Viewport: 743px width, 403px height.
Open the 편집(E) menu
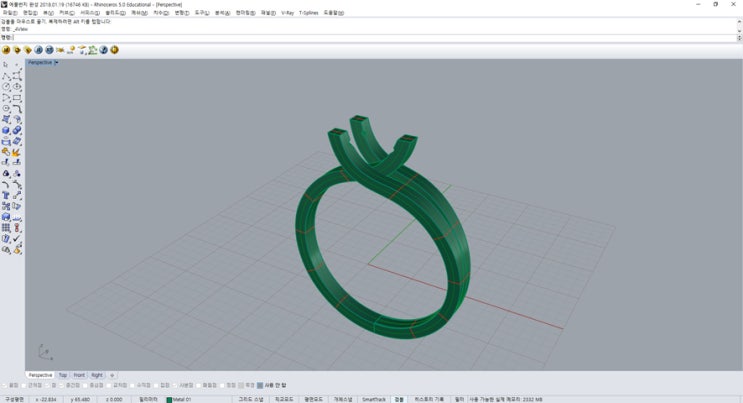[30, 13]
